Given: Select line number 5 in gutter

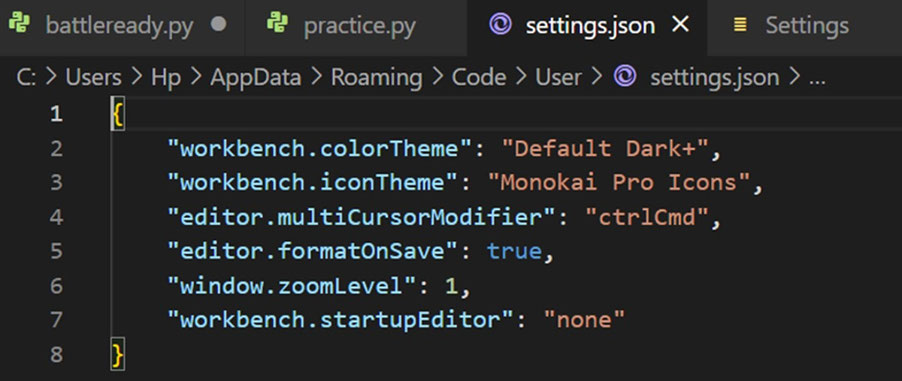Looking at the screenshot, I should coord(56,252).
